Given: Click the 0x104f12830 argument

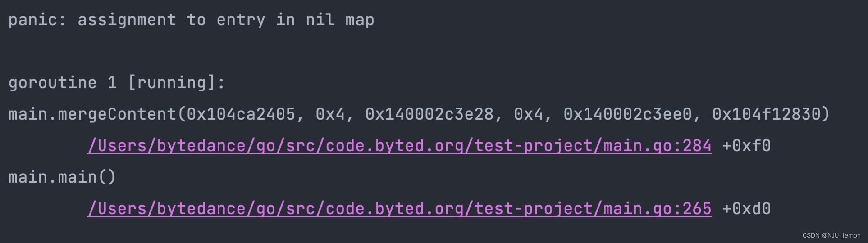Looking at the screenshot, I should (766, 114).
